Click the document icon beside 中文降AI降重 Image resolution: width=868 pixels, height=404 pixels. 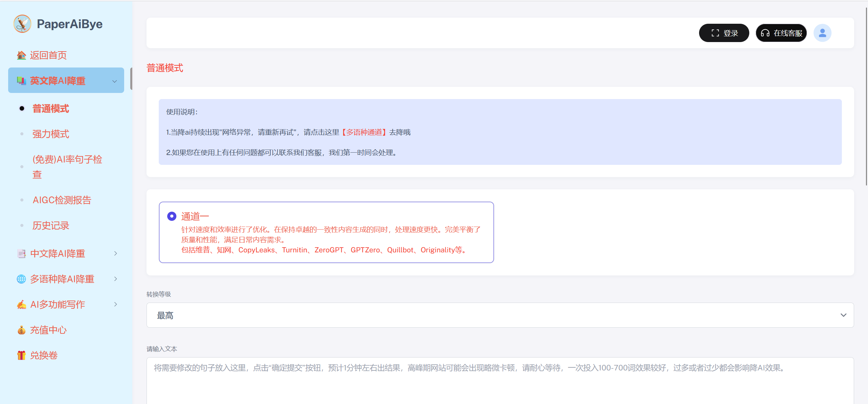point(21,254)
